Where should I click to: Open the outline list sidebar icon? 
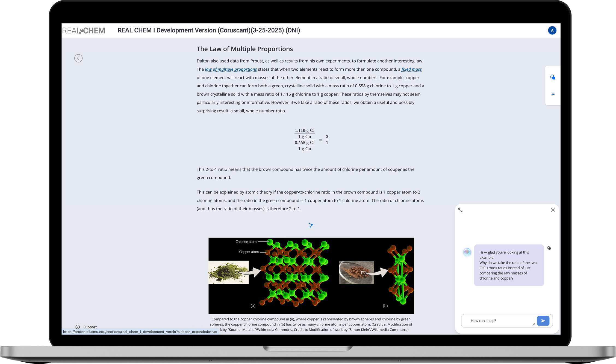pyautogui.click(x=552, y=93)
